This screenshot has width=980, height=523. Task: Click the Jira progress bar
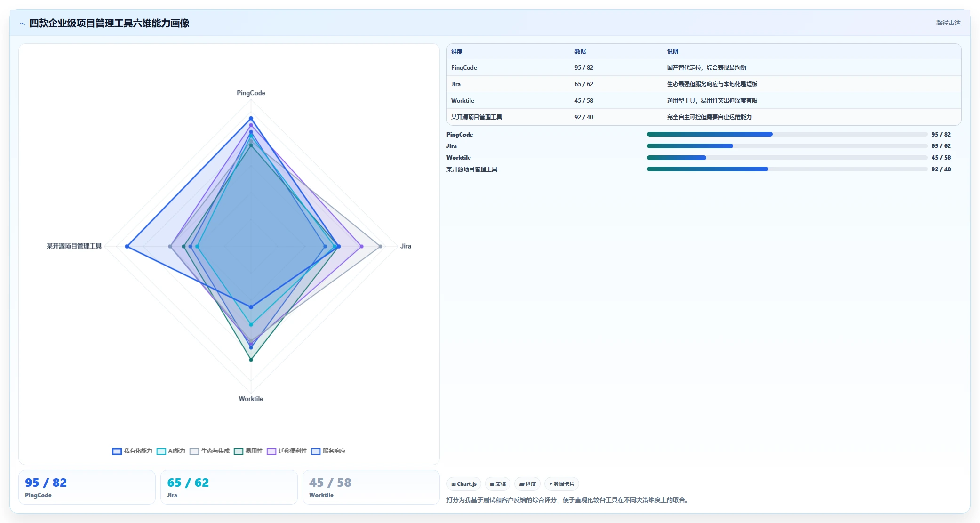point(787,146)
